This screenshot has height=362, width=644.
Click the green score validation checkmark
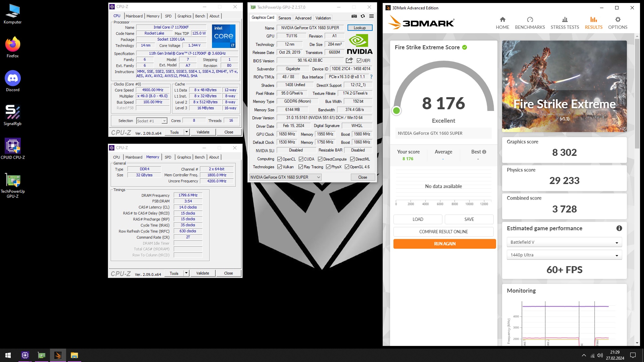(465, 47)
